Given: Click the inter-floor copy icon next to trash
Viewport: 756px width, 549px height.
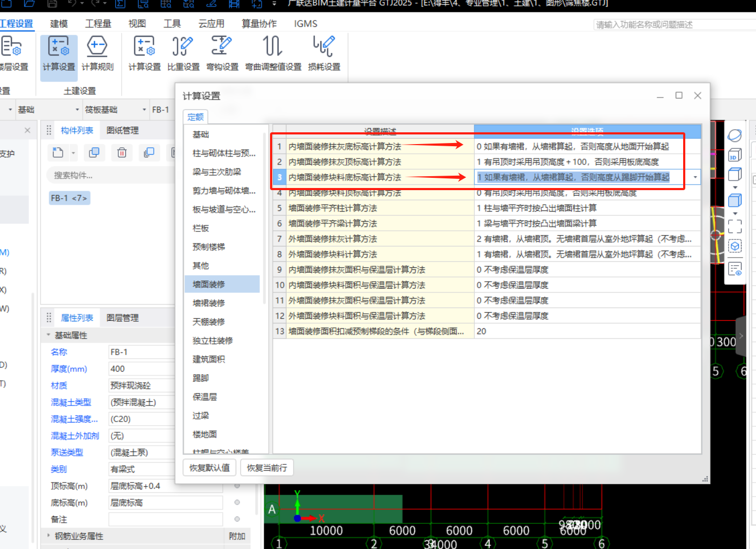Looking at the screenshot, I should (149, 153).
